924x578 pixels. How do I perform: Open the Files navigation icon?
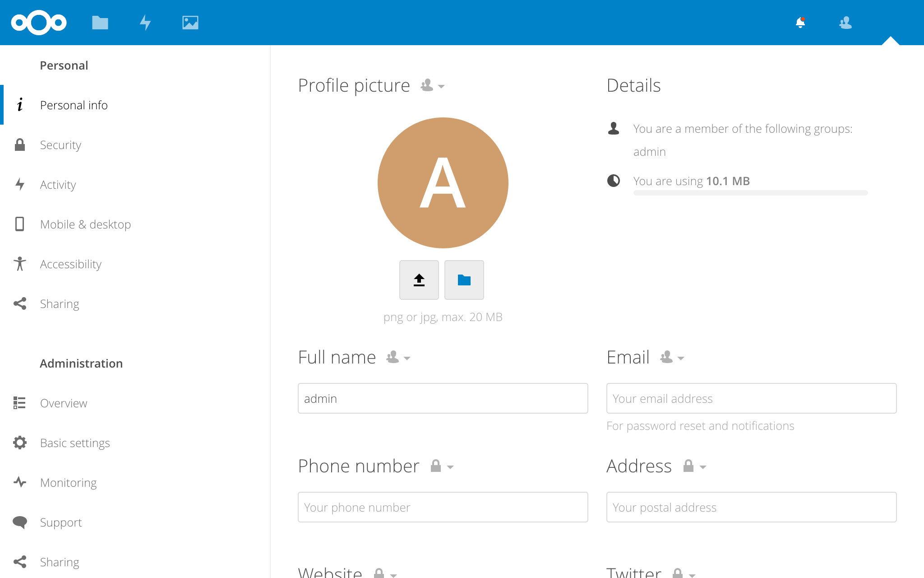pyautogui.click(x=100, y=23)
